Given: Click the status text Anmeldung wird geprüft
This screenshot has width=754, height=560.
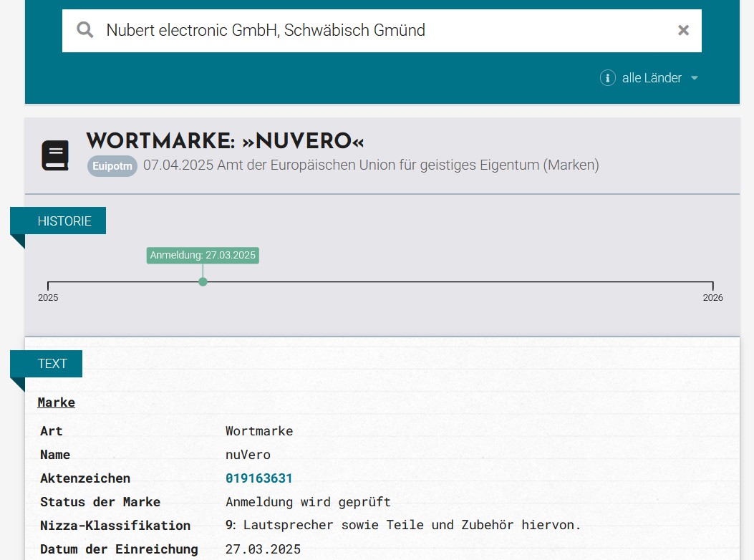Looking at the screenshot, I should pyautogui.click(x=308, y=501).
